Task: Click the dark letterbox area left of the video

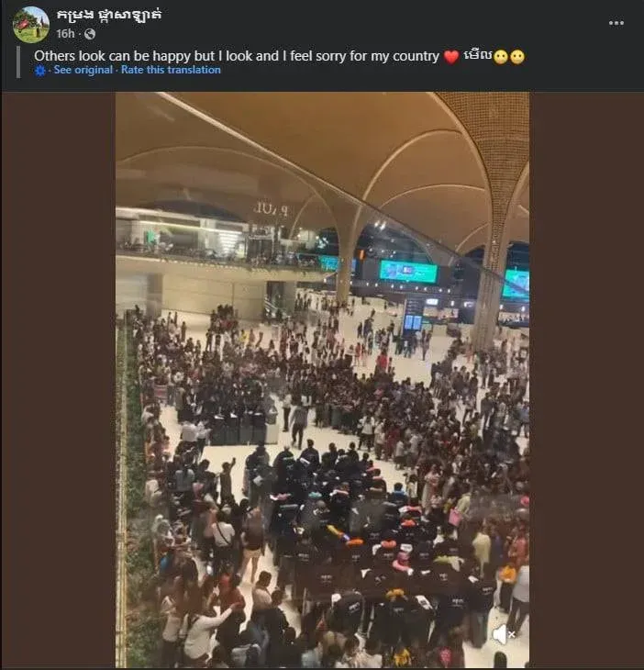Action: (x=59, y=380)
